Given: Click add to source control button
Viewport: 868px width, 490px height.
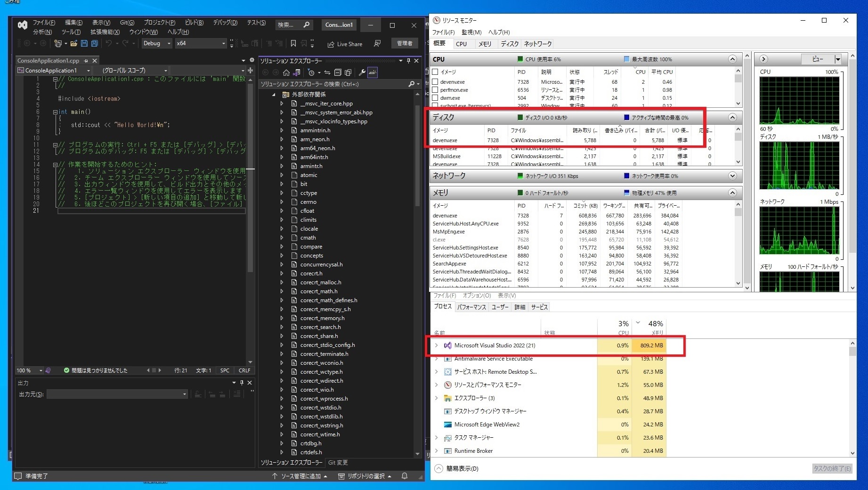Looking at the screenshot, I should click(300, 476).
